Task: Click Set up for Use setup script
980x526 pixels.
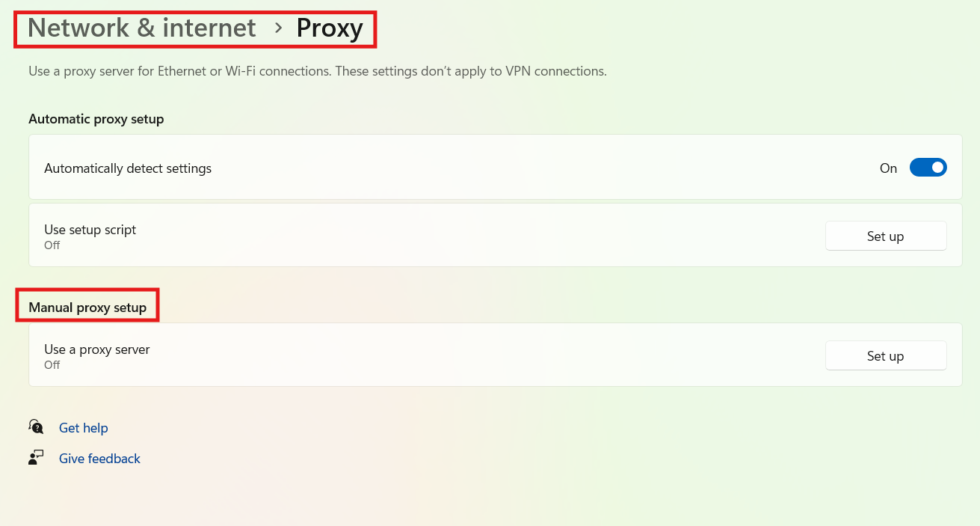Action: coord(885,236)
